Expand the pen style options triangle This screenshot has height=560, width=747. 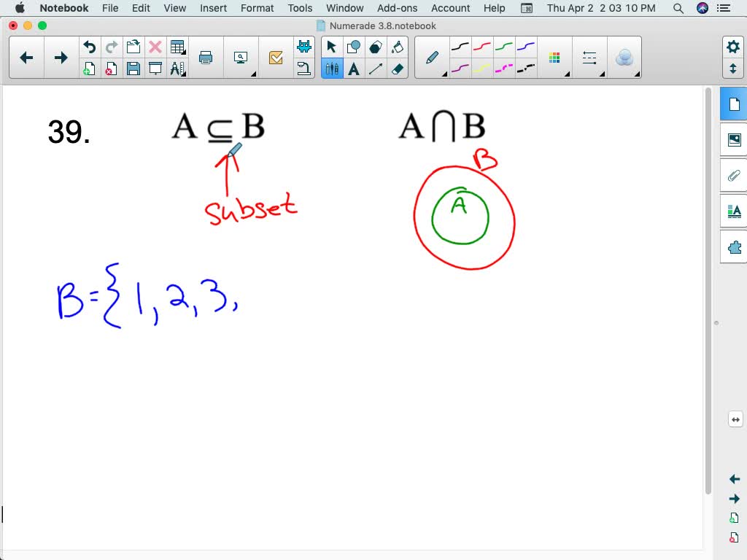[445, 73]
